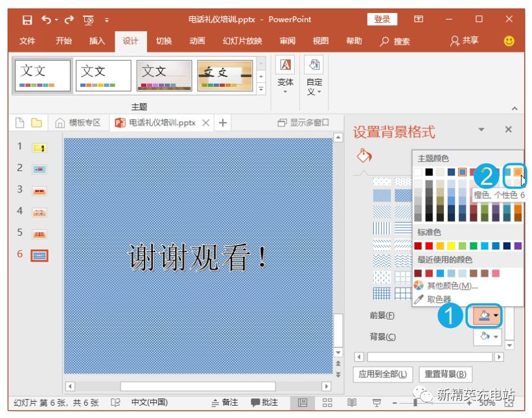Switch to the 动画 tab
532x418 pixels.
(x=197, y=41)
